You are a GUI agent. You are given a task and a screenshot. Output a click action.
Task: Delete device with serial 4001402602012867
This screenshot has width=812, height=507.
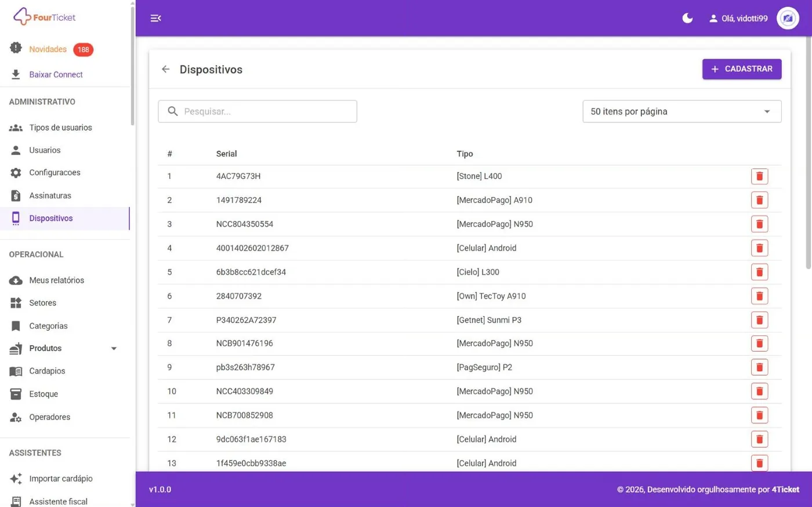pyautogui.click(x=759, y=248)
